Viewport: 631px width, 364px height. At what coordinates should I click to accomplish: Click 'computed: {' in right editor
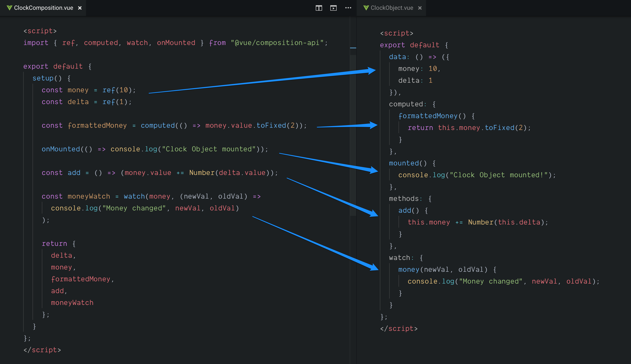pos(412,104)
